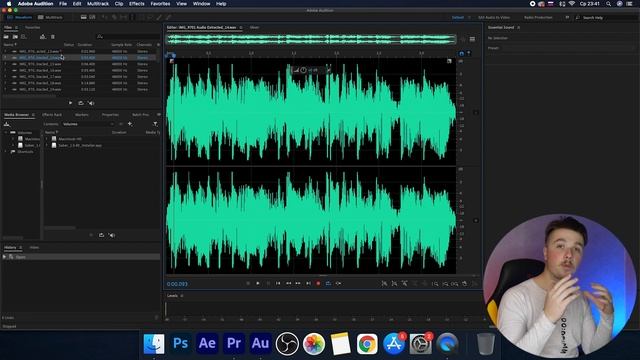Switch to Multitrack editor view
This screenshot has width=640, height=360.
point(50,18)
